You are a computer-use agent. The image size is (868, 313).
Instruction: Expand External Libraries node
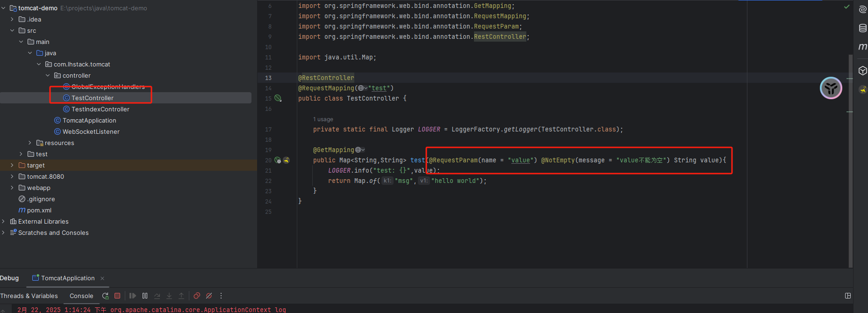[3, 221]
